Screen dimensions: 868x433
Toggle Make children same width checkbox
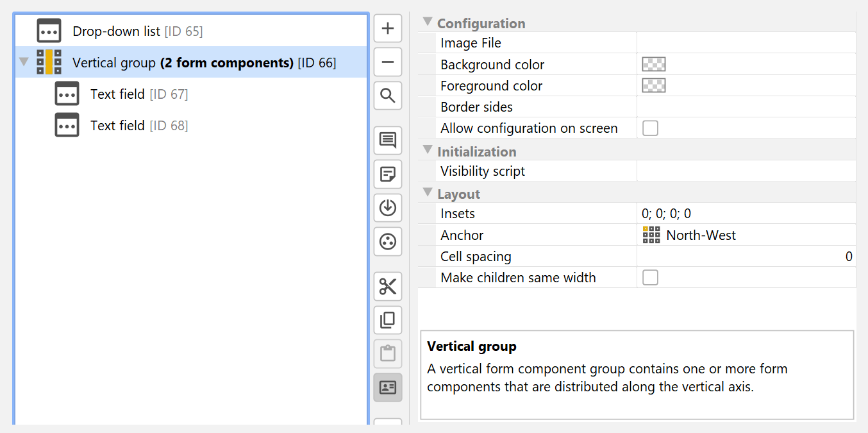pos(650,278)
